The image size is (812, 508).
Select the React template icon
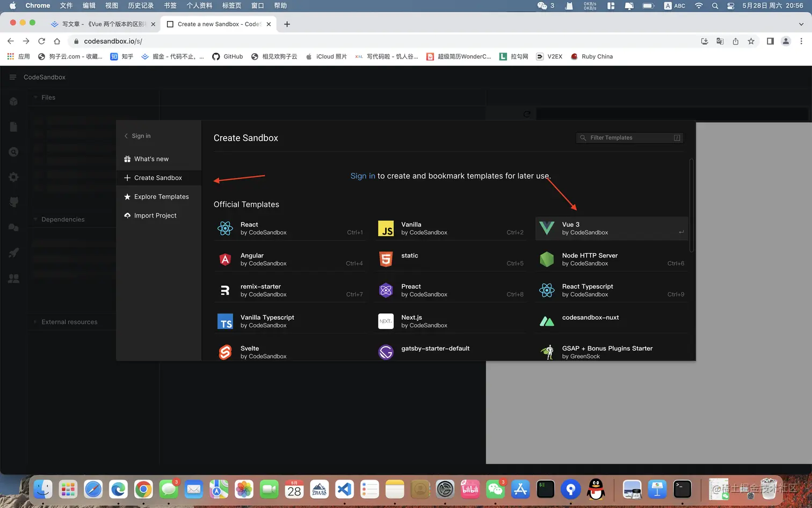(225, 228)
